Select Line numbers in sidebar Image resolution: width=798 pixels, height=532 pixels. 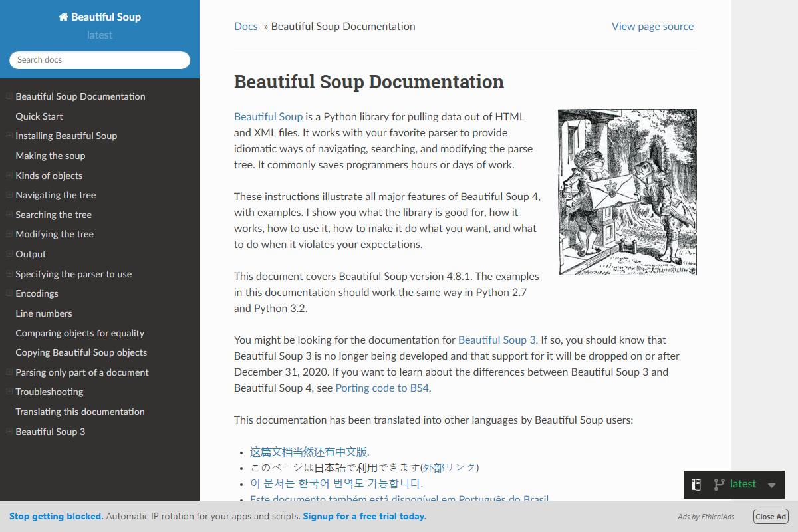pos(44,313)
